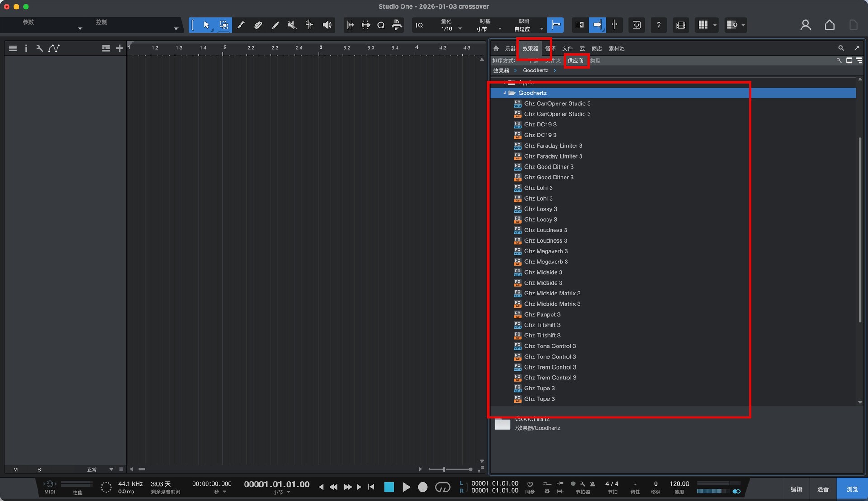Select the Mute tool
The image size is (868, 501).
[x=292, y=25]
